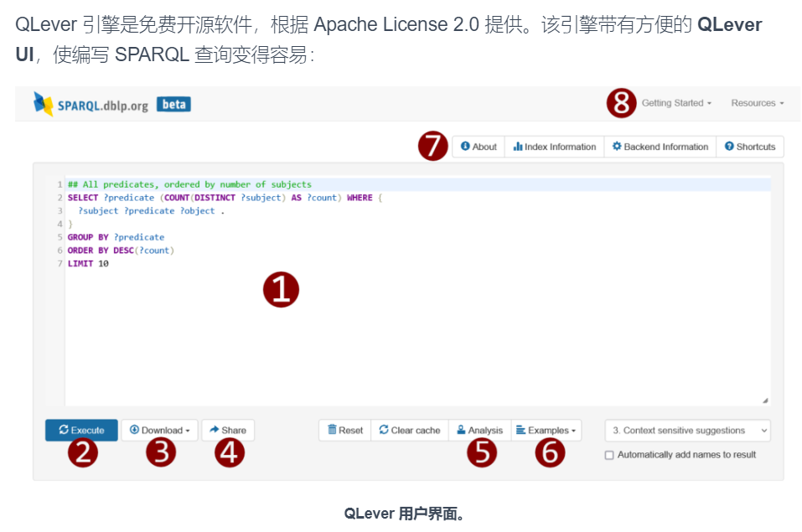Click the LIMIT 10 line
Viewport: 802px width, 532px height.
click(x=88, y=264)
